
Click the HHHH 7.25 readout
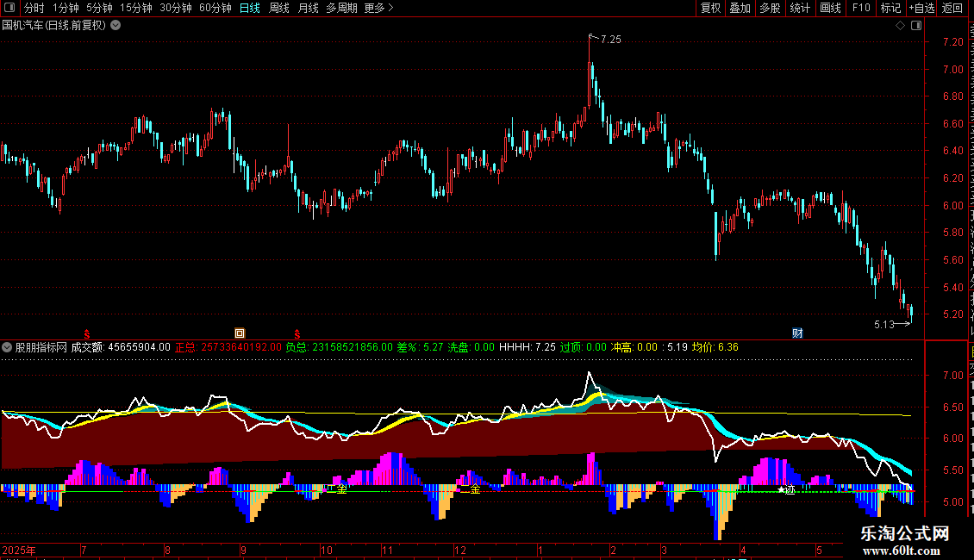[x=528, y=348]
